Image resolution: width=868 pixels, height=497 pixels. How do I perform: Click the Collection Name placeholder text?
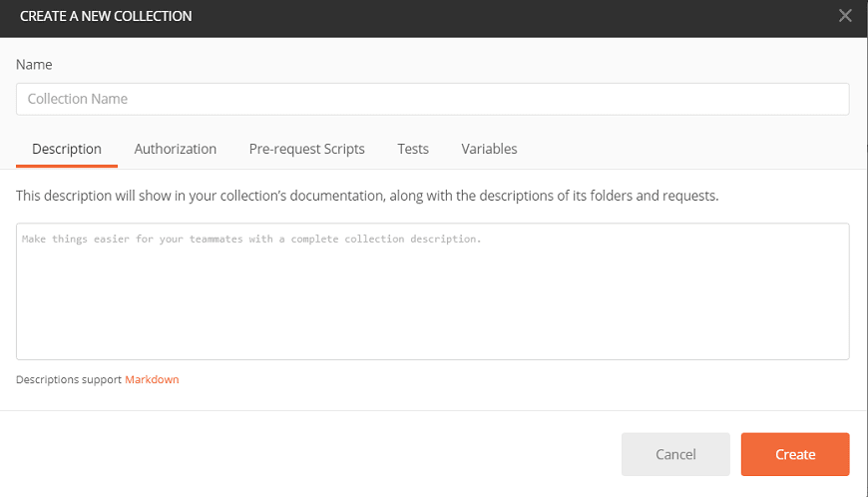click(78, 99)
